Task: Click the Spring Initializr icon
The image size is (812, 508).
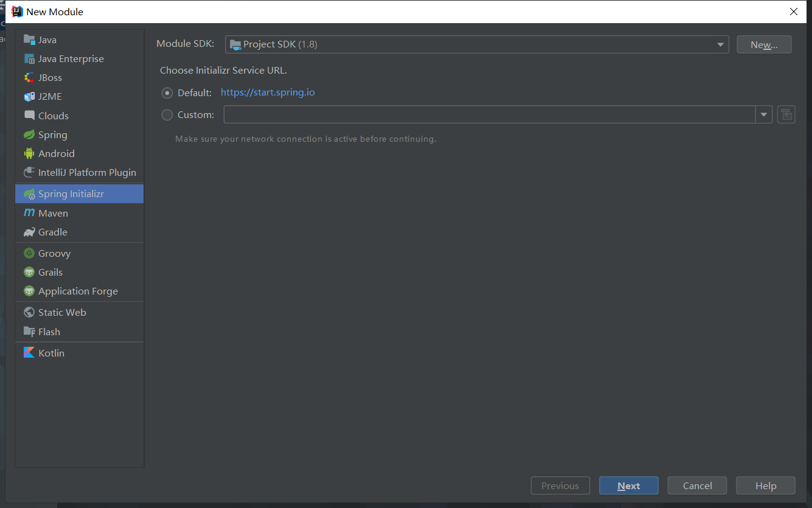Action: 29,194
